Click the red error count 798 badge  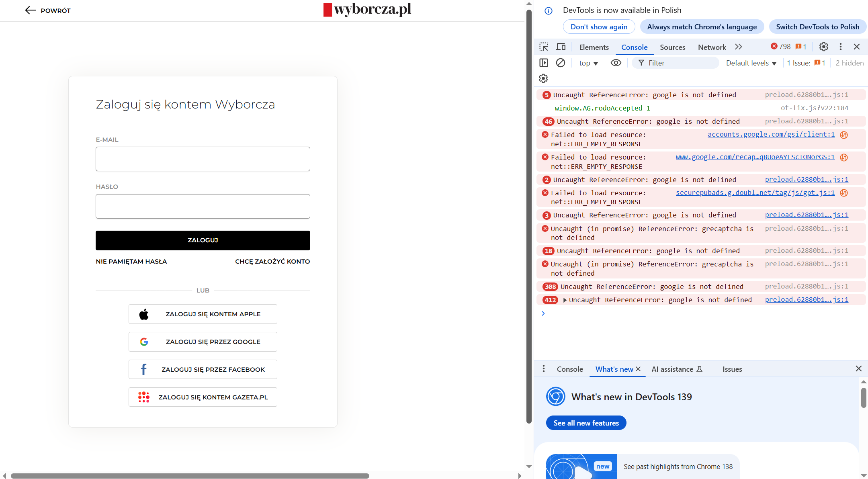(780, 47)
